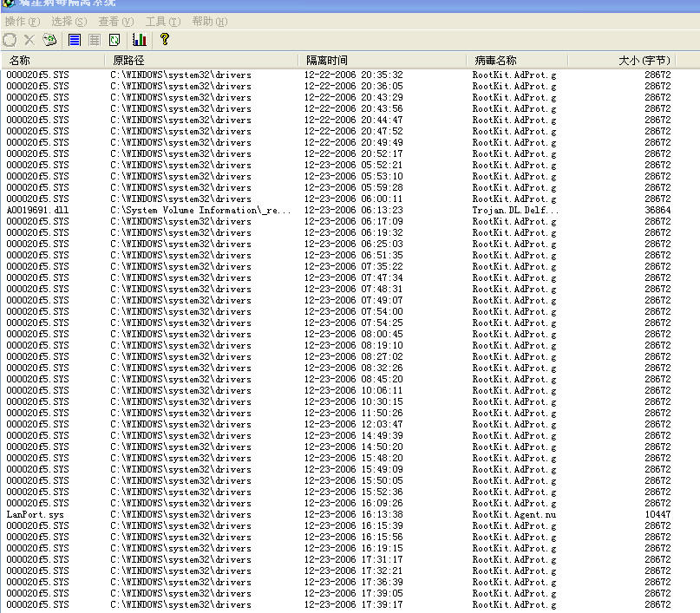Click the recycle-disk toolbar icon
The width and height of the screenshot is (700, 613).
pos(50,40)
